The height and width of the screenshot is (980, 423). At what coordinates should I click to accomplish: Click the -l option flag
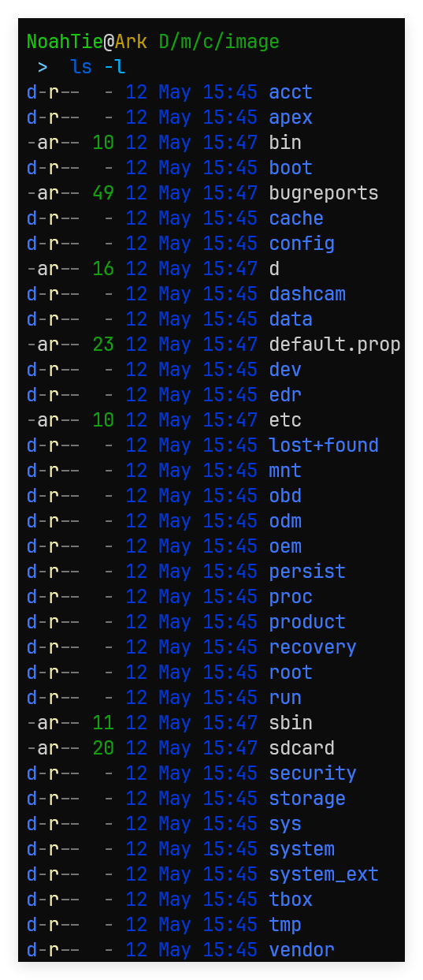pos(114,67)
